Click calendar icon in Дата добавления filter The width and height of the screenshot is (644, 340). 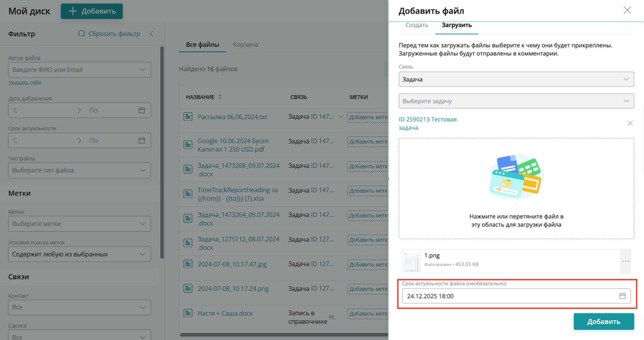pyautogui.click(x=142, y=110)
